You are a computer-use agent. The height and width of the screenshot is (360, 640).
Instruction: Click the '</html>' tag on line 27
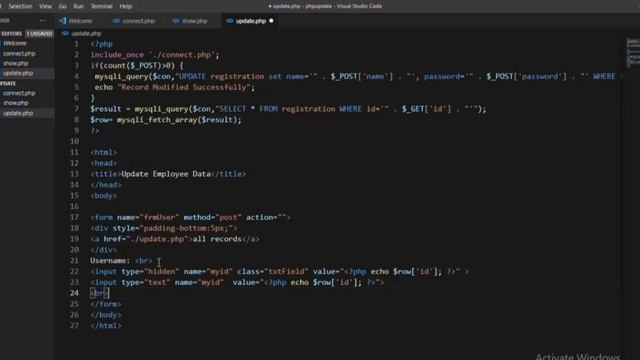pyautogui.click(x=106, y=325)
